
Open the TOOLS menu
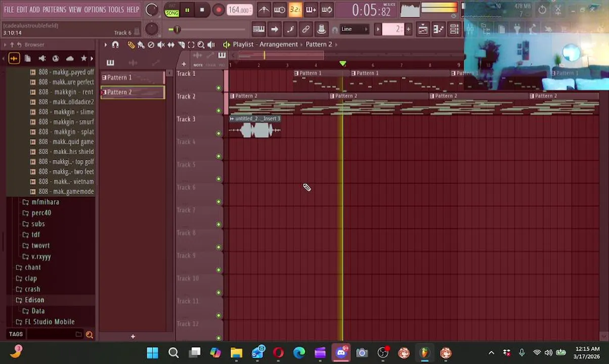116,10
